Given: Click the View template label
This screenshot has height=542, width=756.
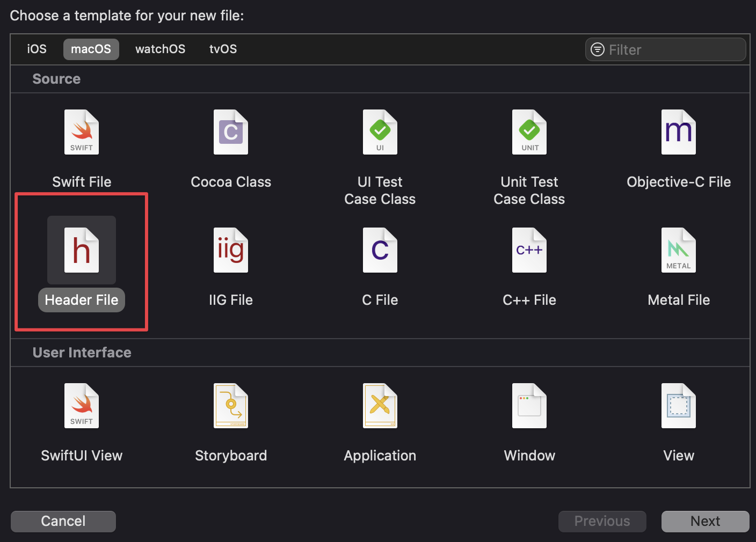Looking at the screenshot, I should point(679,456).
